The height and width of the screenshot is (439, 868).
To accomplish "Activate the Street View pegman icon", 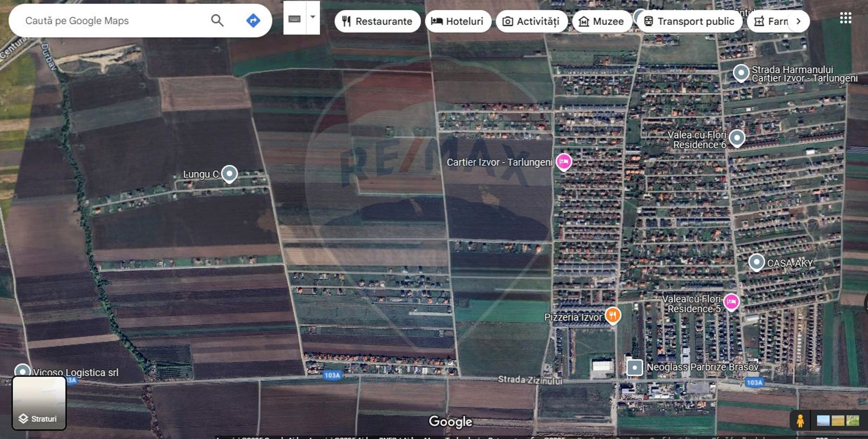I will pos(800,420).
